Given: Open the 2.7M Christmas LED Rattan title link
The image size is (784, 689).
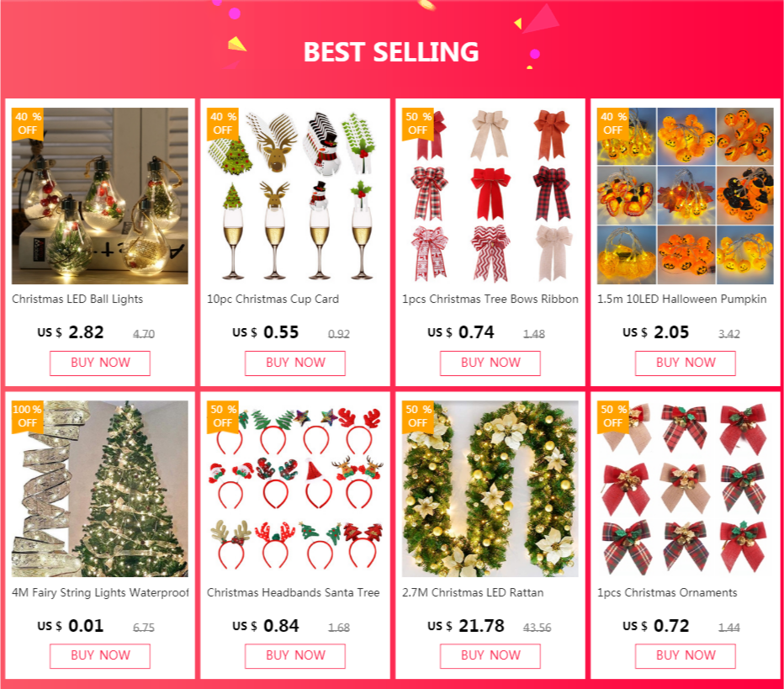Looking at the screenshot, I should pos(473,592).
